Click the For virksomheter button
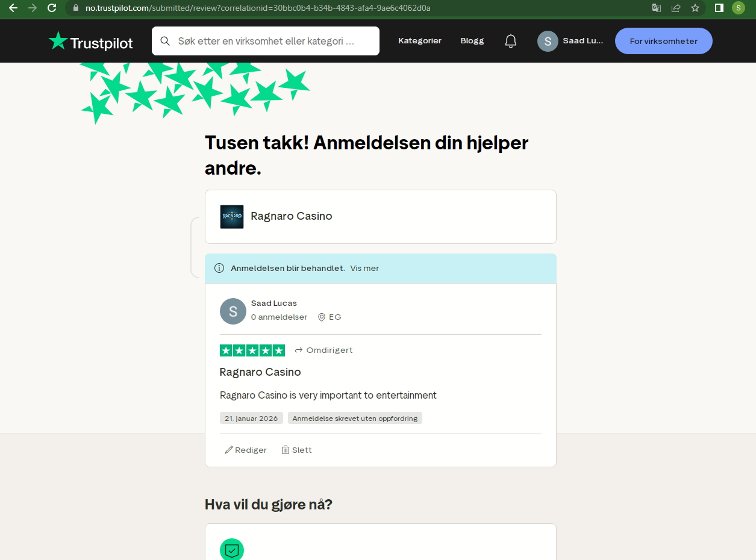 point(664,41)
